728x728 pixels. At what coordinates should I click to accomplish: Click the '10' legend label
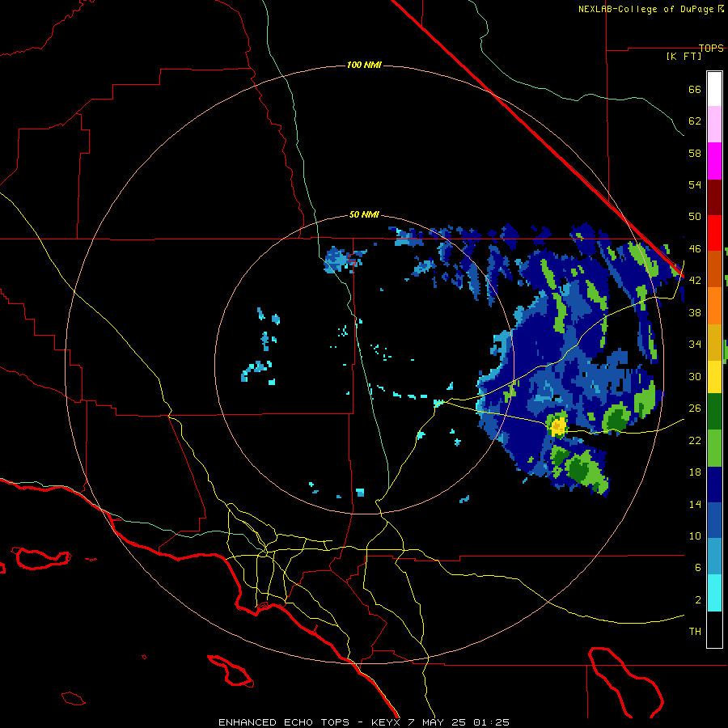tap(695, 535)
